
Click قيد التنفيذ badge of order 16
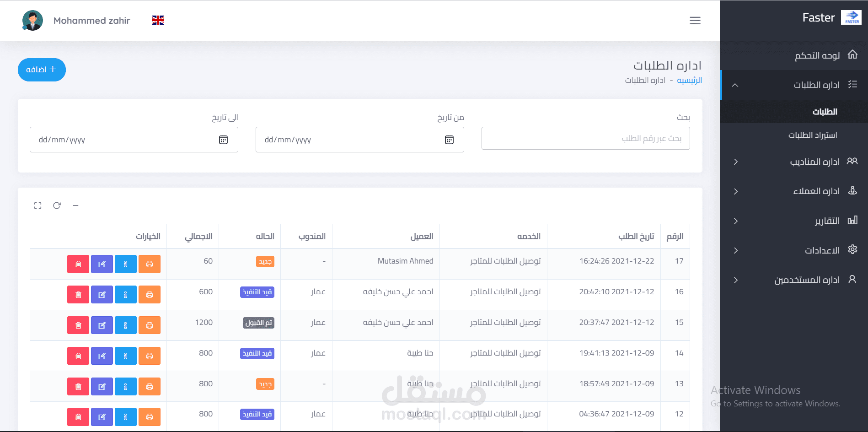[257, 292]
